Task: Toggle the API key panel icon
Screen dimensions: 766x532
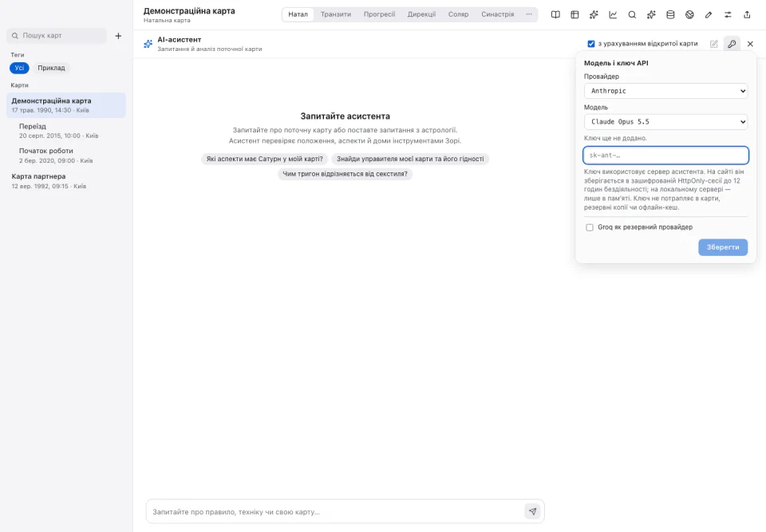Action: [x=732, y=44]
